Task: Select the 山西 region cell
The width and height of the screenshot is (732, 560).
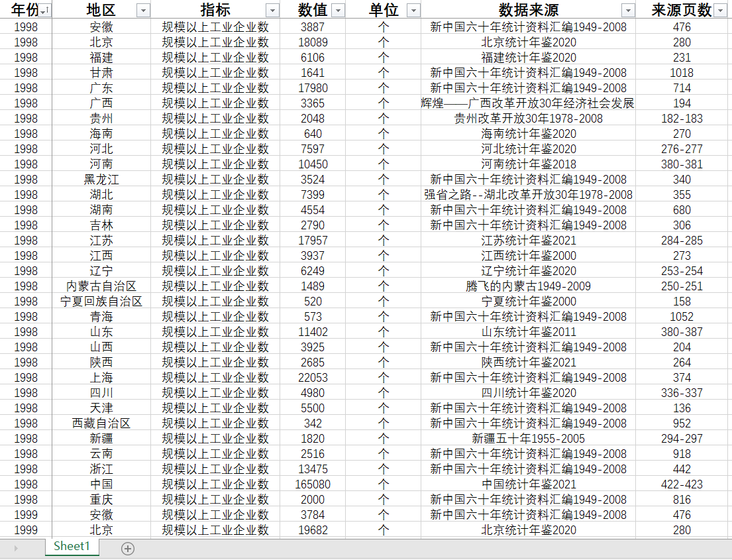Action: [101, 347]
